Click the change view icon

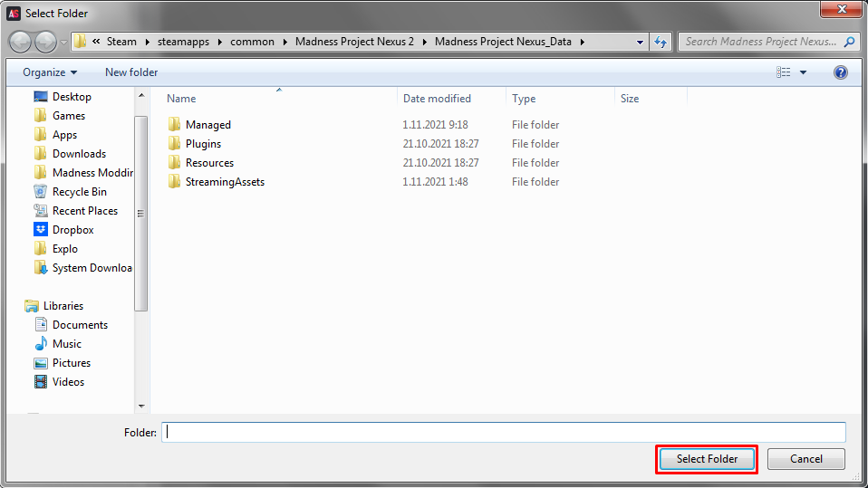click(x=784, y=72)
